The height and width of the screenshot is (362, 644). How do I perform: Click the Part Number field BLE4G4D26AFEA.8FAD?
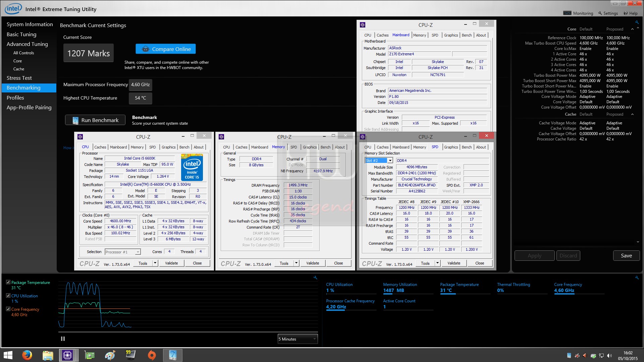pos(417,185)
